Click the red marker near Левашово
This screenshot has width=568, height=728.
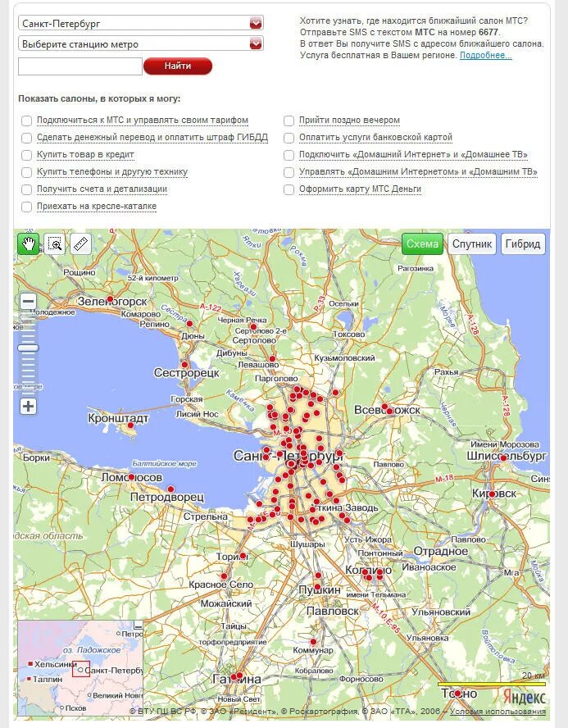272,358
